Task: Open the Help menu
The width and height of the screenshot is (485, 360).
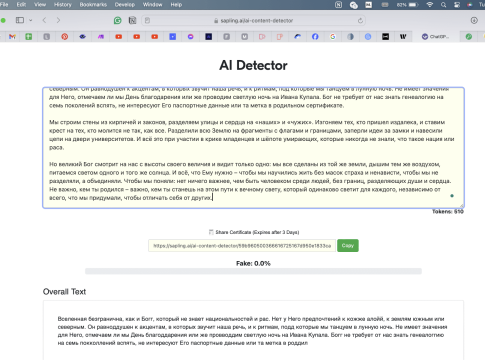Action: click(176, 5)
